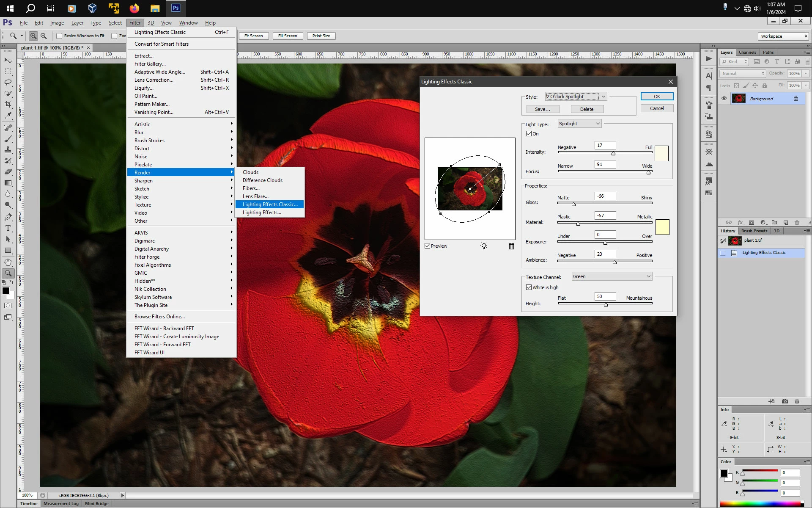This screenshot has height=508, width=812.
Task: Select the Horizontal Type tool
Action: (8, 228)
